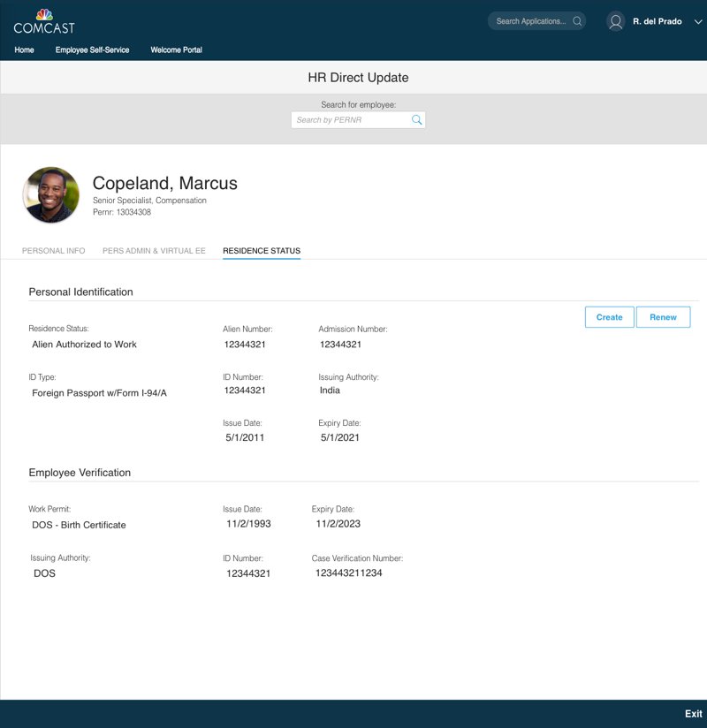The image size is (707, 728).
Task: Click the Search by PERNR magnifier icon
Action: (416, 120)
